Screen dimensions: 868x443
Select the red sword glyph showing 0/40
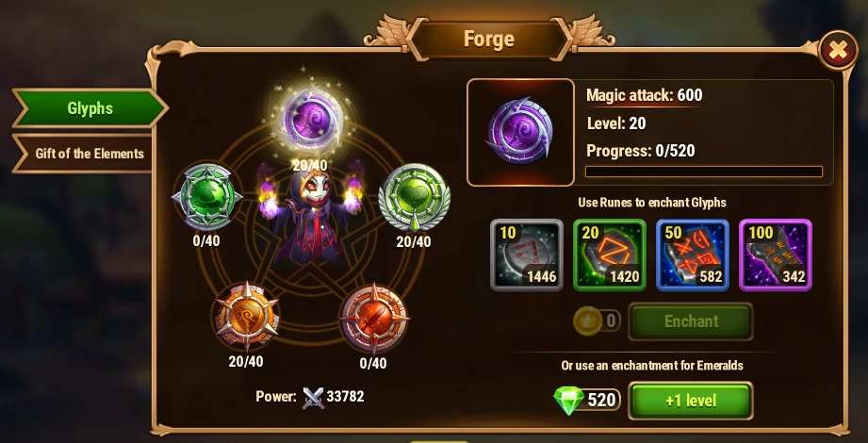coord(374,319)
